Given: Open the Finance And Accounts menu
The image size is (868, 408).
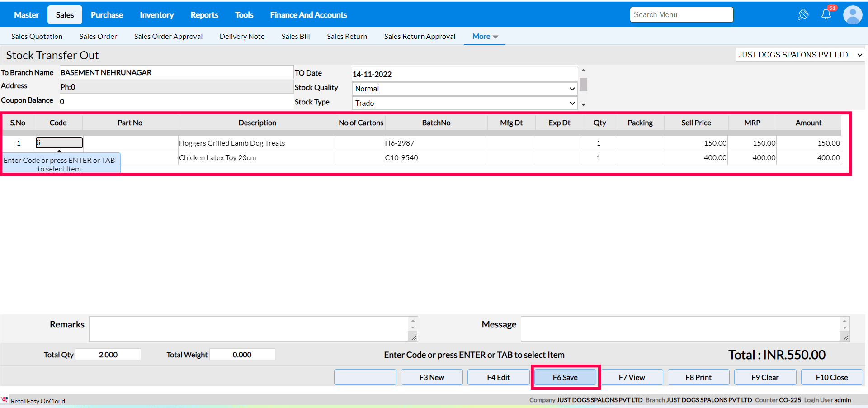Looking at the screenshot, I should 308,15.
